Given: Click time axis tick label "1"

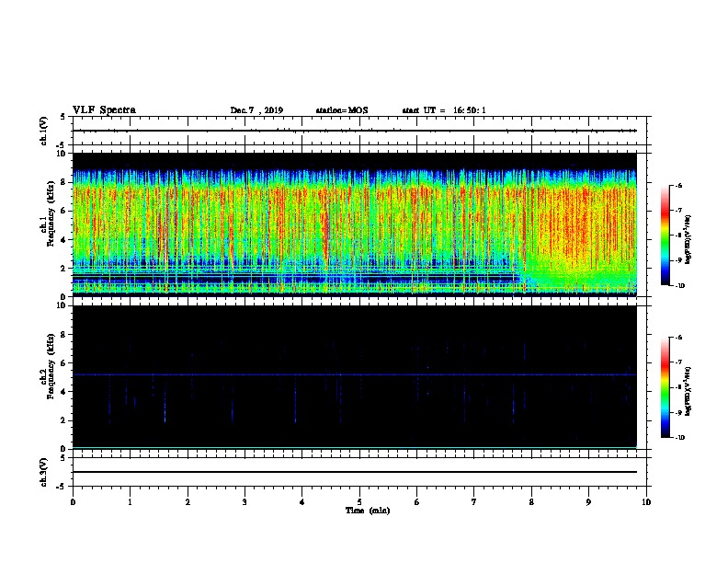Looking at the screenshot, I should pyautogui.click(x=130, y=501).
